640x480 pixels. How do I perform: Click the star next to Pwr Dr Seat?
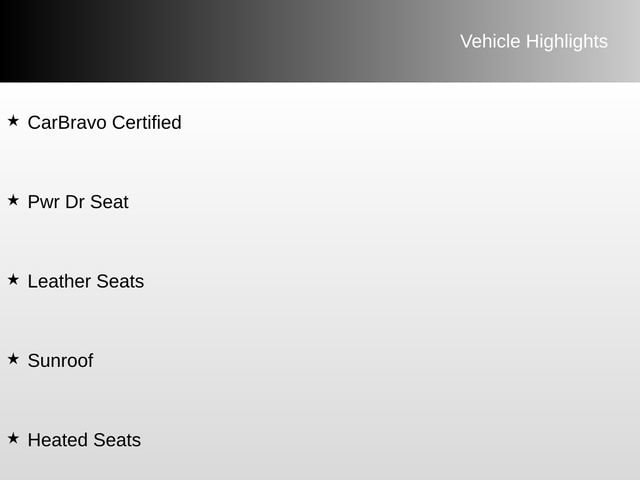pos(13,200)
